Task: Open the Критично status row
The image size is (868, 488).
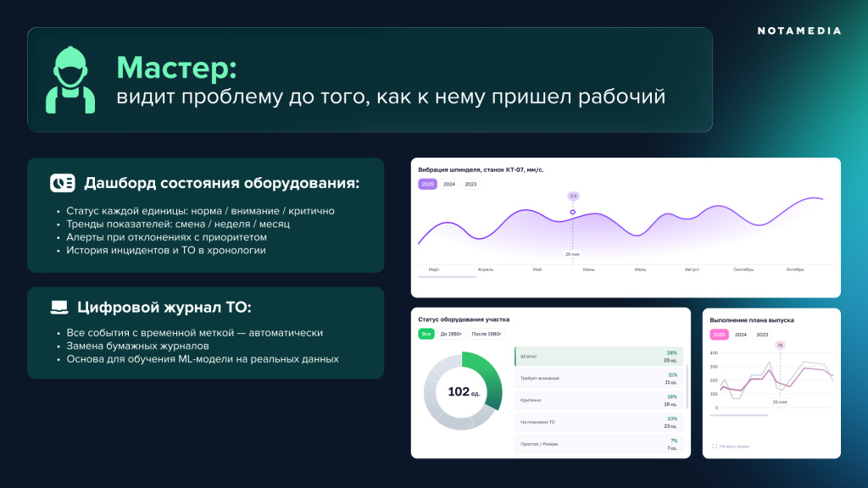Action: (599, 400)
